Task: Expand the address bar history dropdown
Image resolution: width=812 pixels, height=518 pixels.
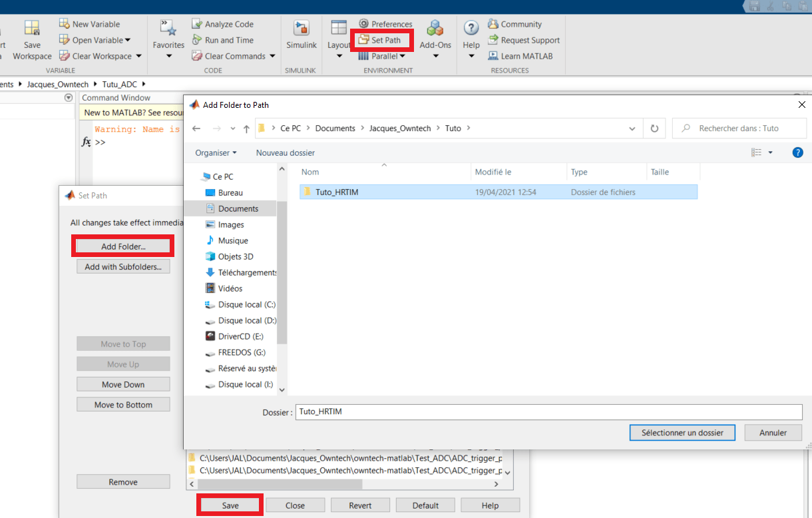Action: point(632,129)
